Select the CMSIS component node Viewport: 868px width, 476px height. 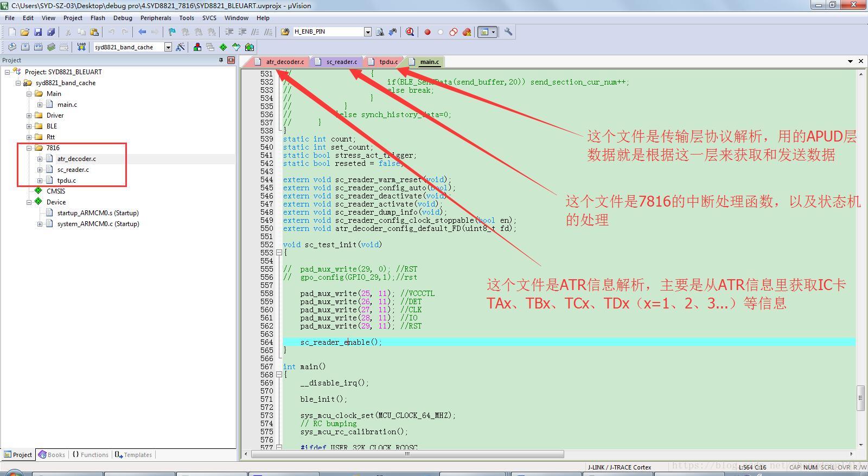pyautogui.click(x=56, y=191)
